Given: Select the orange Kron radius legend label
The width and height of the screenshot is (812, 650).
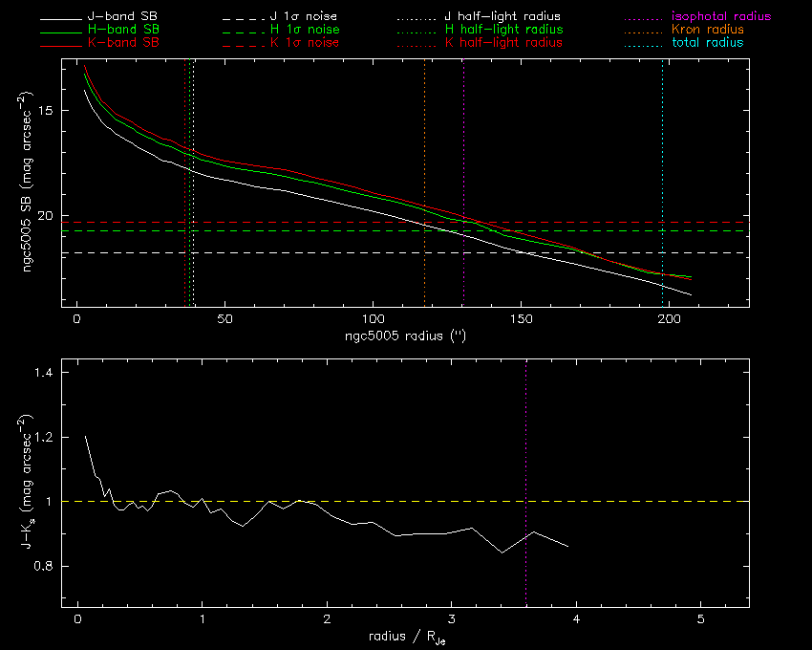Looking at the screenshot, I should click(x=707, y=31).
